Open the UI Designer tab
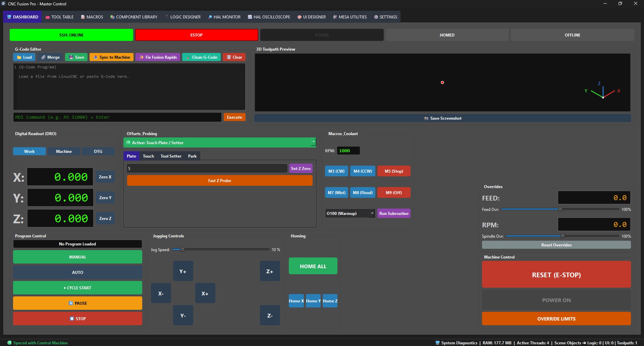 (x=311, y=17)
